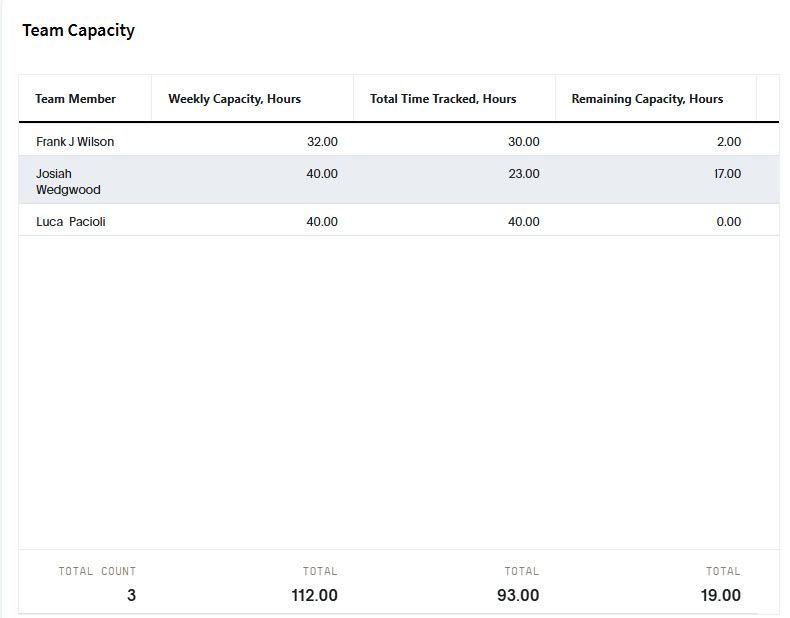
Task: Click Josiah Wedgwood's weekly capacity 40.00 cell
Action: point(322,174)
